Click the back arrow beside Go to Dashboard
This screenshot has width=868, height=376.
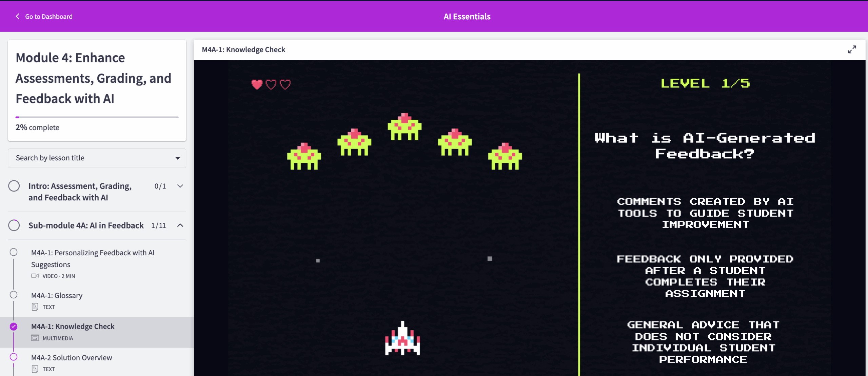tap(18, 16)
